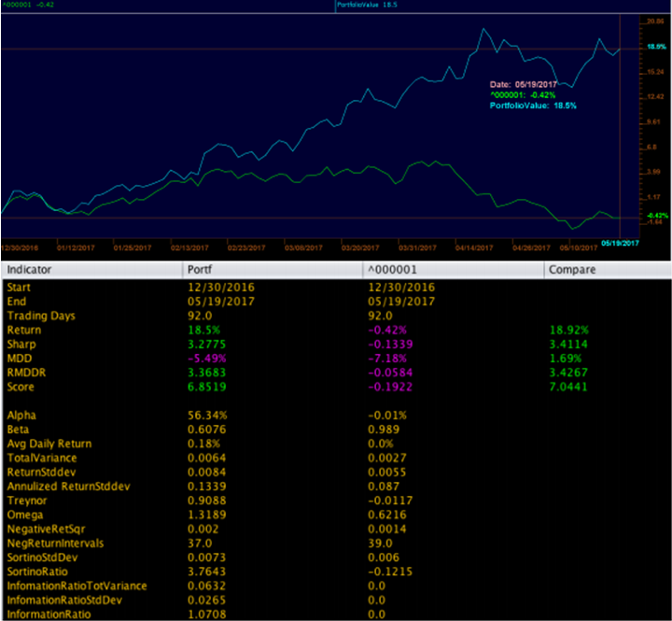Select the Beta indicator row label
Image resolution: width=672 pixels, height=621 pixels.
point(18,430)
